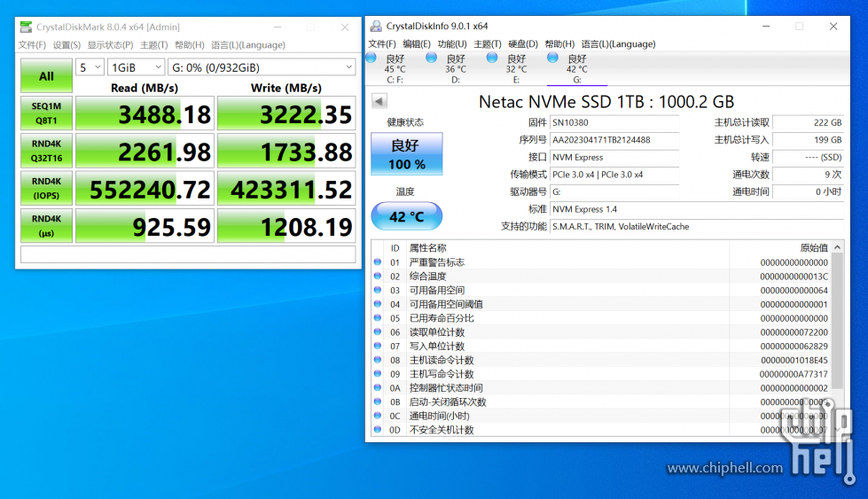Click status dot of attribute 01 严重警告标志

(x=378, y=261)
